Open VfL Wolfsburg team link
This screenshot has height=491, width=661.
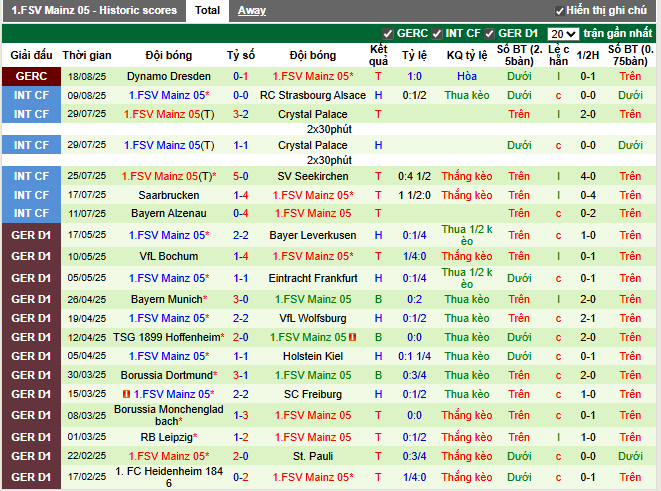pos(313,318)
